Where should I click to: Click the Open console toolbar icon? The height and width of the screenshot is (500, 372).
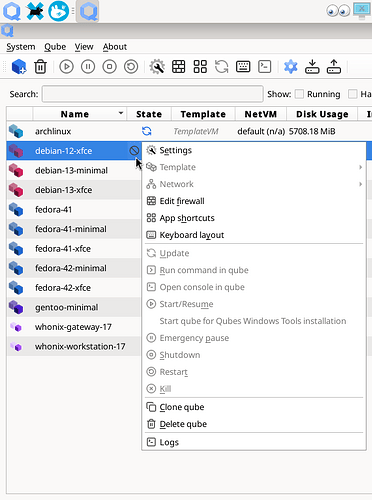[265, 67]
